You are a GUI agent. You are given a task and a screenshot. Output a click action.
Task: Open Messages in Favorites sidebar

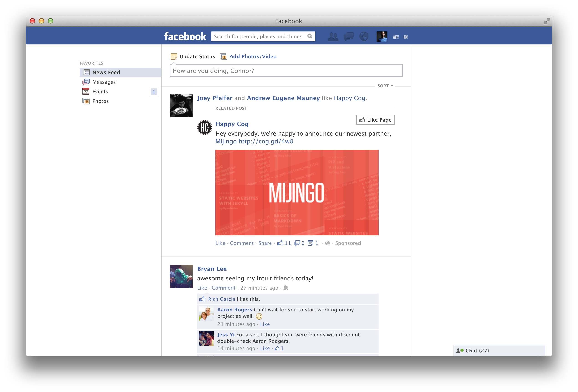coord(104,82)
